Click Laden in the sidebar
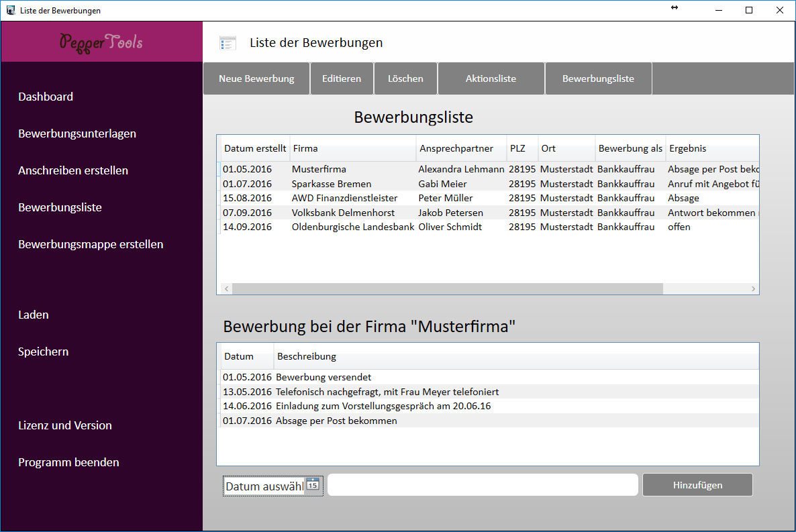 click(34, 315)
